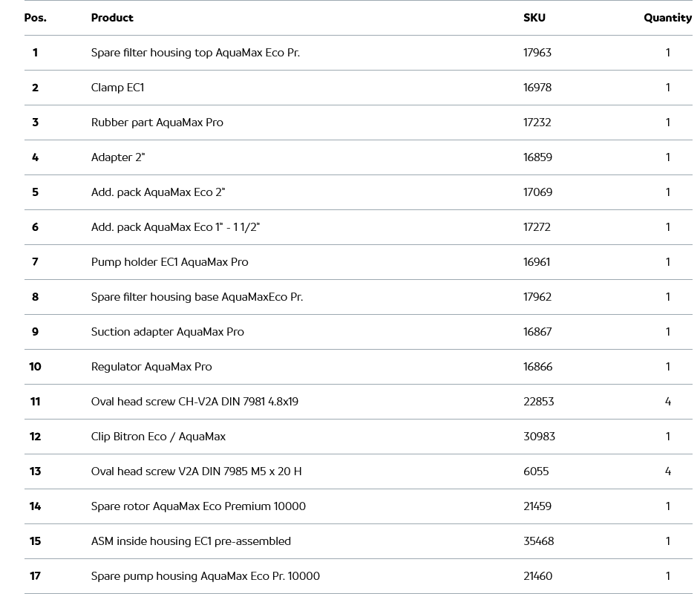Image resolution: width=700 pixels, height=594 pixels.
Task: Click the Quantity column header
Action: tap(667, 18)
